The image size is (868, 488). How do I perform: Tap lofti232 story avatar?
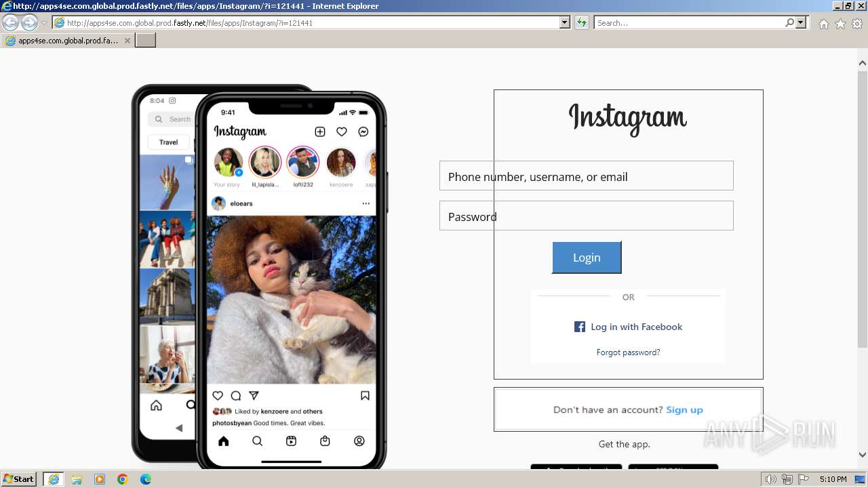click(x=303, y=163)
